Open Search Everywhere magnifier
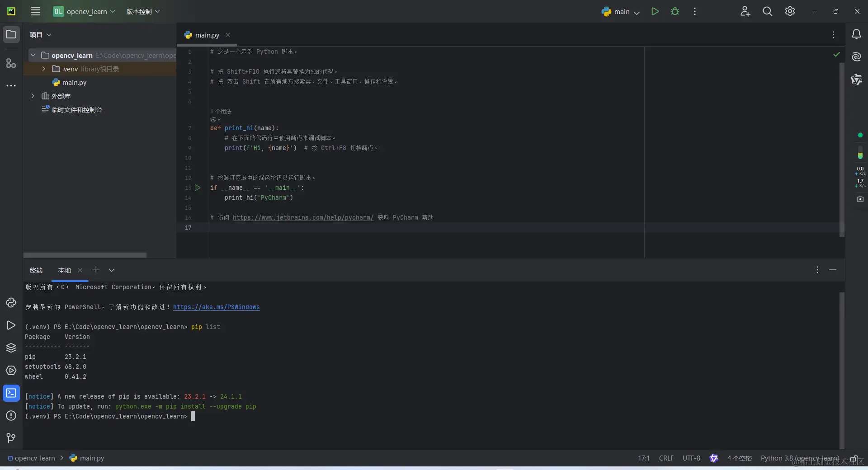Image resolution: width=868 pixels, height=470 pixels. [x=768, y=11]
